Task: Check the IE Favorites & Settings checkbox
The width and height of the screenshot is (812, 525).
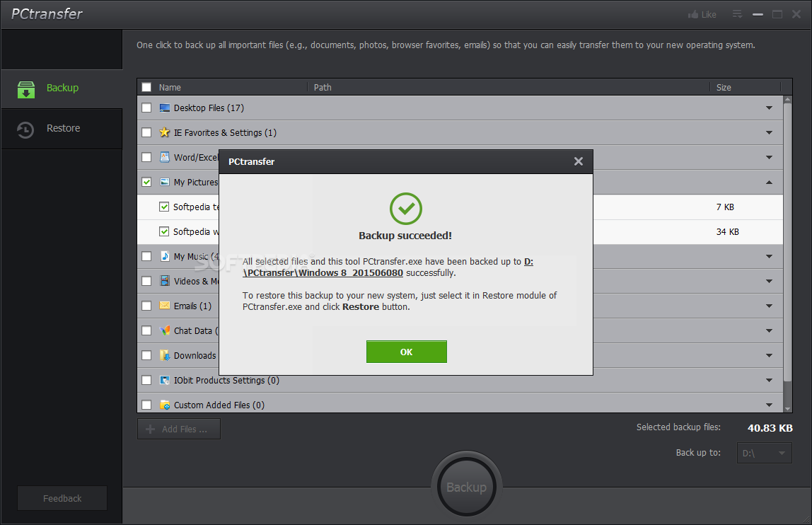Action: (146, 133)
